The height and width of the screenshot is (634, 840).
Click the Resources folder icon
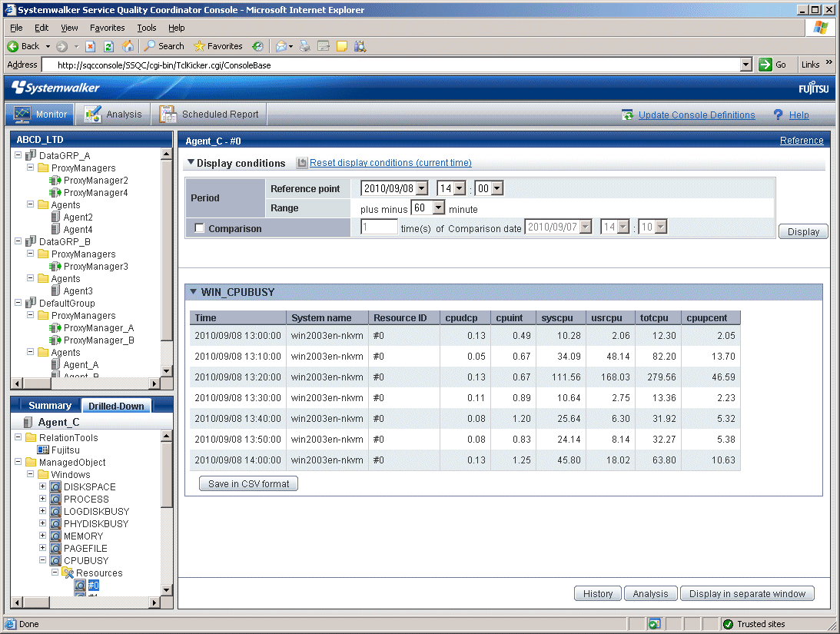(x=68, y=573)
